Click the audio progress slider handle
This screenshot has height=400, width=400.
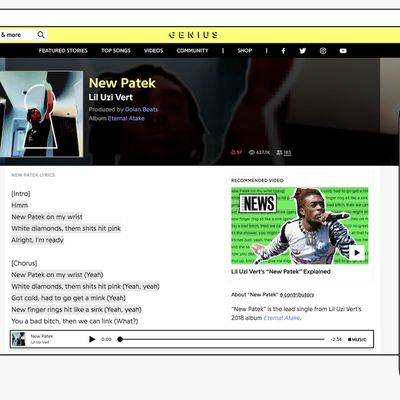pos(120,339)
